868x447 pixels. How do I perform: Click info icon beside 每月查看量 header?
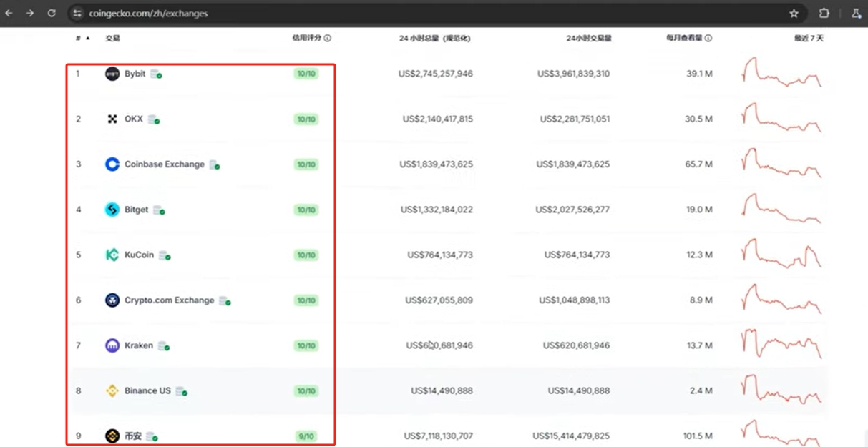(708, 39)
